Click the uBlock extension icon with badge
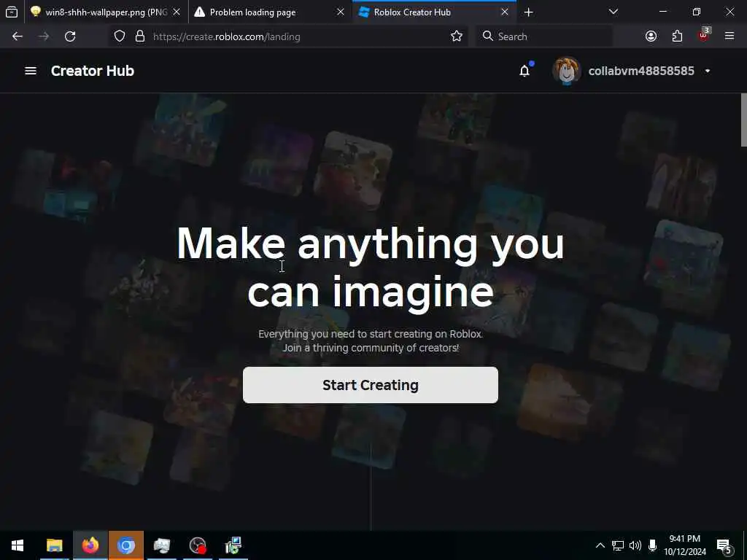 704,35
